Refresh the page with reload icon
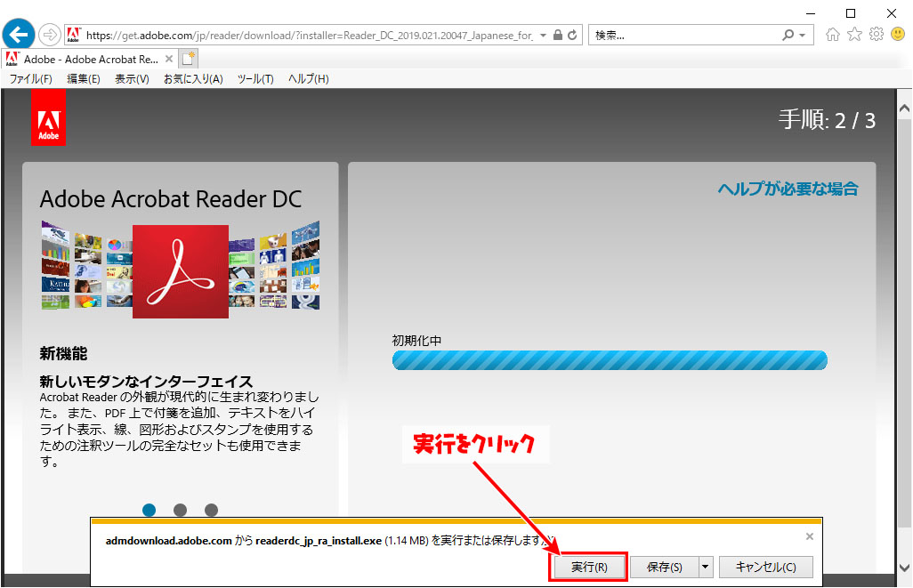This screenshot has height=588, width=913. [x=572, y=35]
